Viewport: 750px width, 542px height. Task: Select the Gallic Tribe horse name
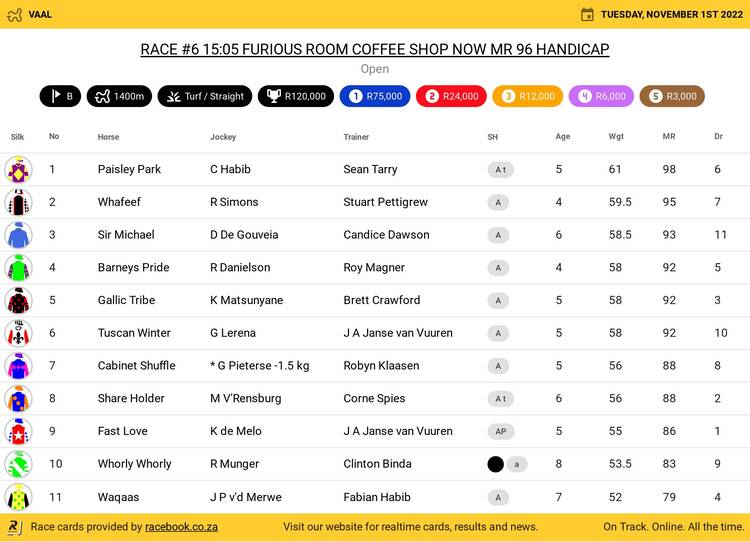click(126, 300)
